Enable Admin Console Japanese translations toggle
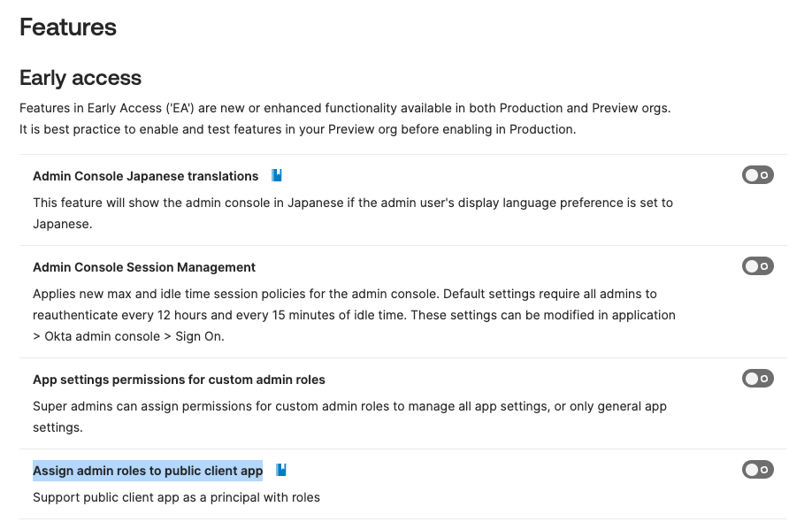This screenshot has height=522, width=812. (758, 175)
